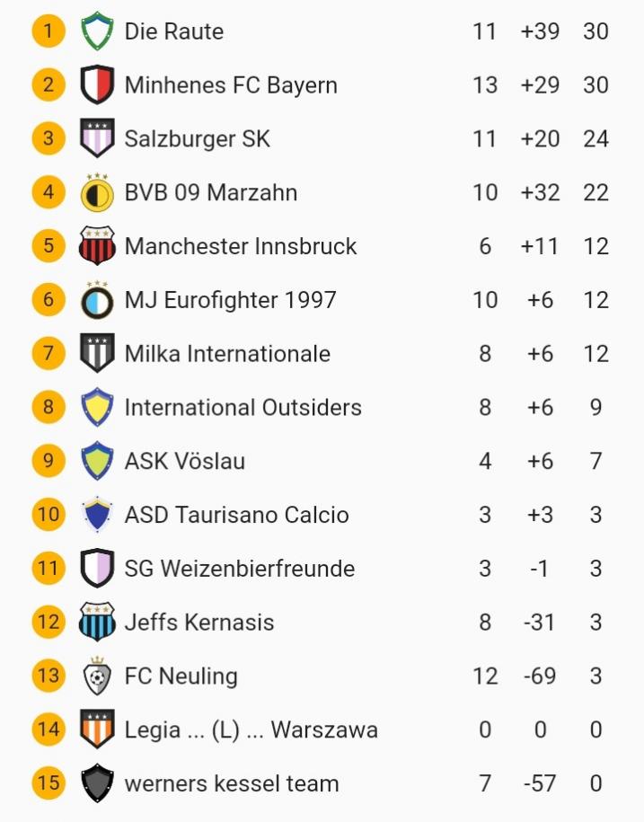
Task: Select Legia Warszawa's orange striped crest
Action: click(x=96, y=729)
